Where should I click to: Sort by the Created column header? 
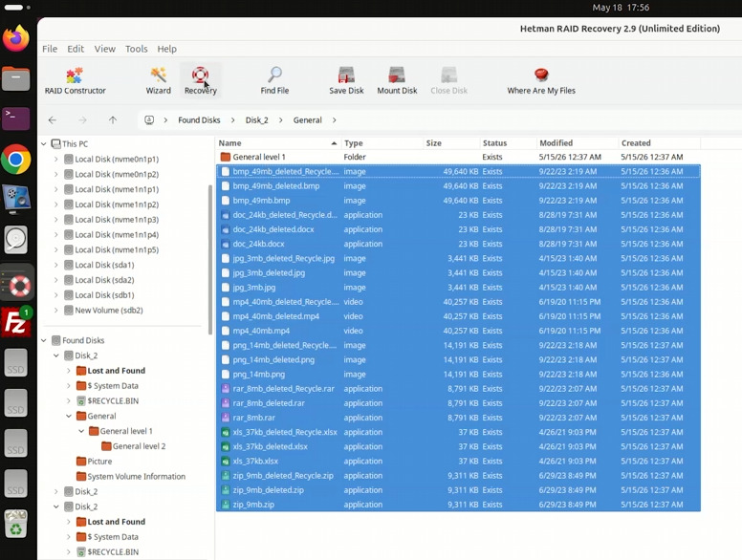pyautogui.click(x=659, y=142)
